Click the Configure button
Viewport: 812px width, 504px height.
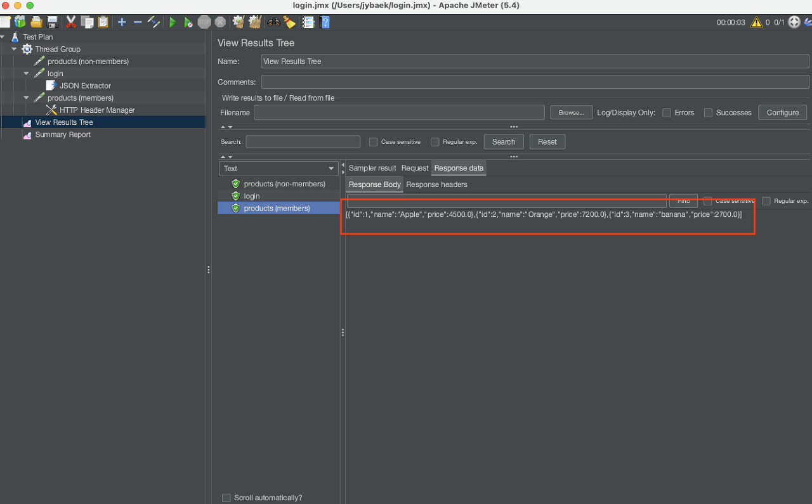tap(782, 113)
